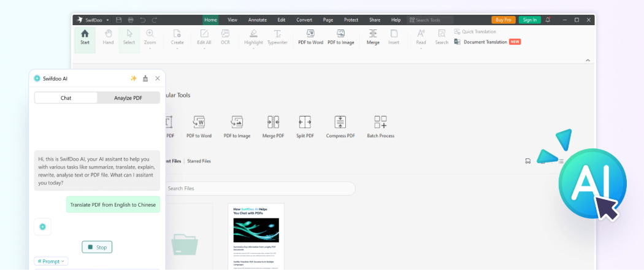Image resolution: width=644 pixels, height=271 pixels.
Task: Click the delivery truck icon above file list
Action: point(527,161)
